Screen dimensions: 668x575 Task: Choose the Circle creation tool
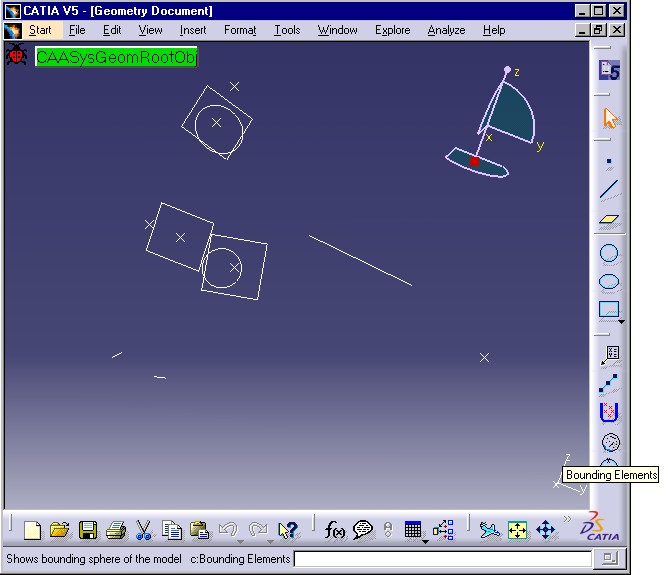[609, 253]
